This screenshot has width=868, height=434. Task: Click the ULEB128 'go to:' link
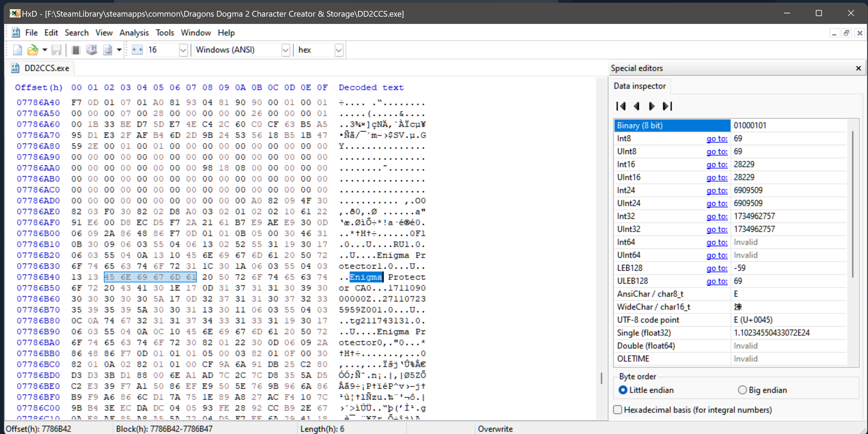click(x=717, y=281)
